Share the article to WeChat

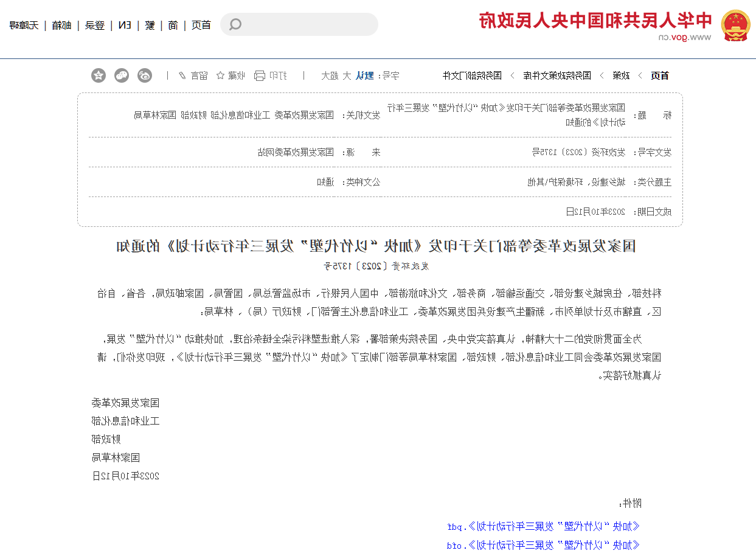point(122,75)
